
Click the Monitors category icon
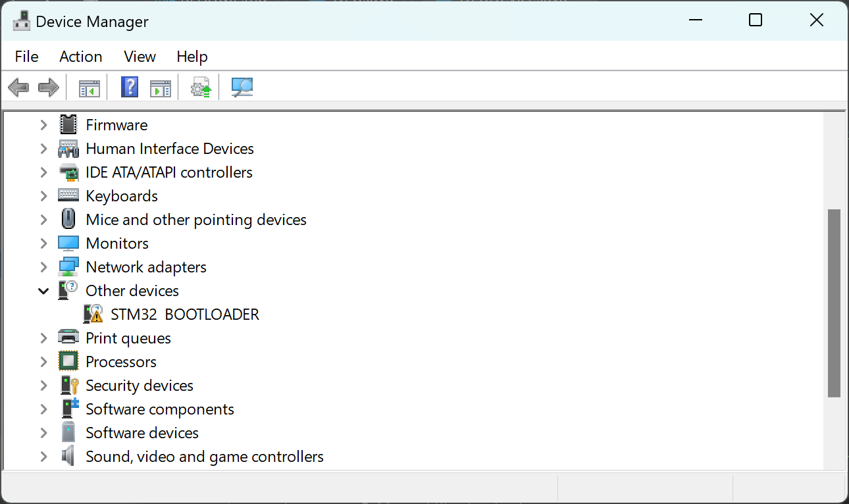[68, 243]
